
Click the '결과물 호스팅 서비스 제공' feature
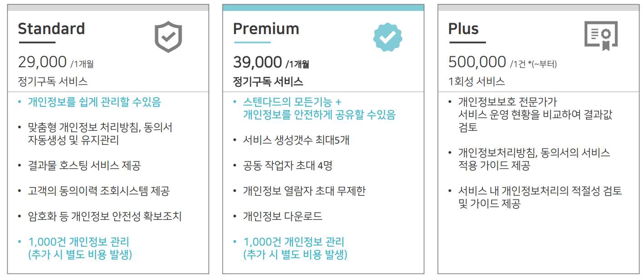click(x=84, y=165)
